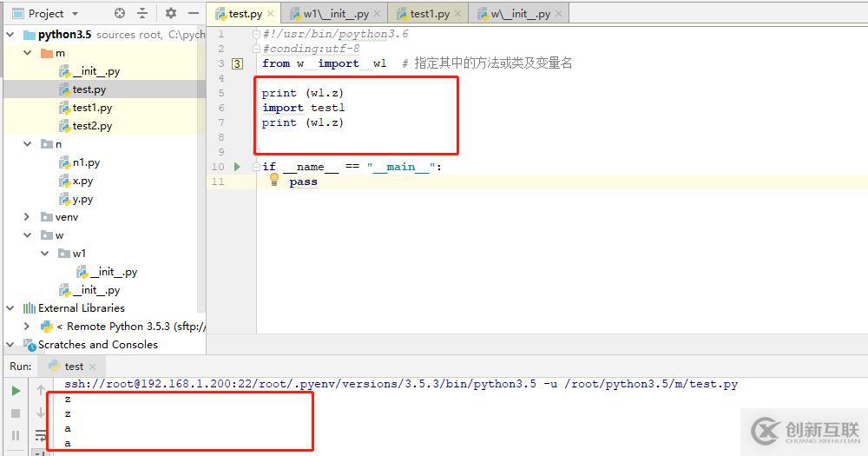Click the ssh command line in console
Screen dimensions: 868x456
click(401, 384)
